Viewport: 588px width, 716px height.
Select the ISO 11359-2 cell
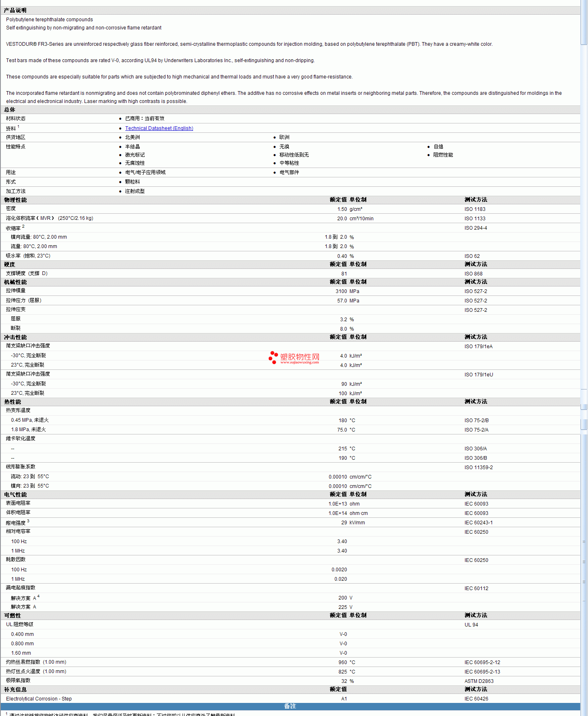[x=478, y=468]
